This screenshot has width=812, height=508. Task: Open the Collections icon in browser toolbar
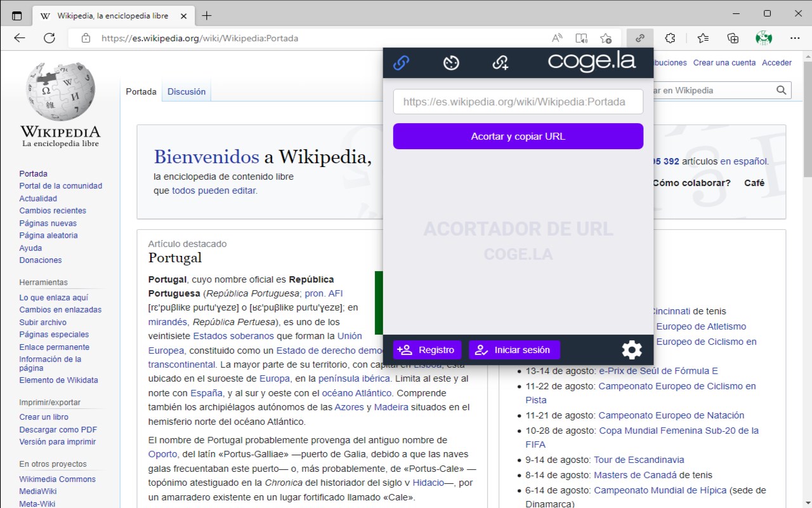pyautogui.click(x=733, y=38)
